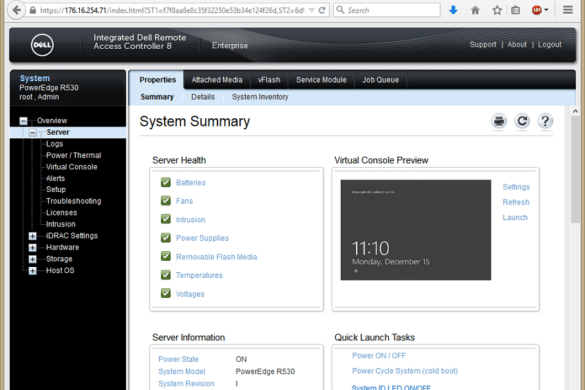Expand the Storage tree node

point(32,259)
